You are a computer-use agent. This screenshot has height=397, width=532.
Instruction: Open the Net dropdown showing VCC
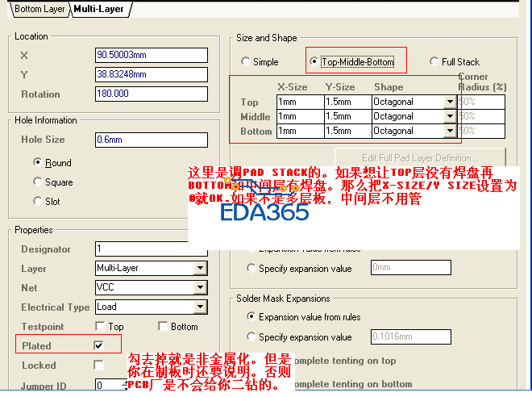201,287
